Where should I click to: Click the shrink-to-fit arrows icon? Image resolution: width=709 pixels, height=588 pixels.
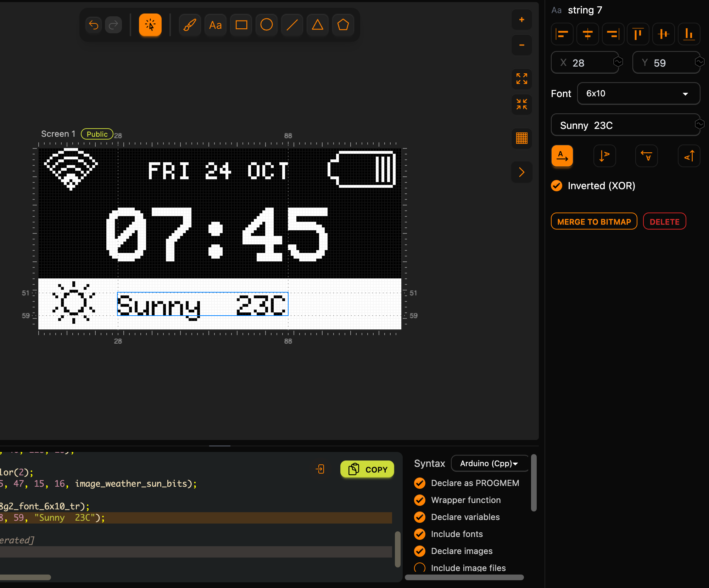click(x=522, y=104)
